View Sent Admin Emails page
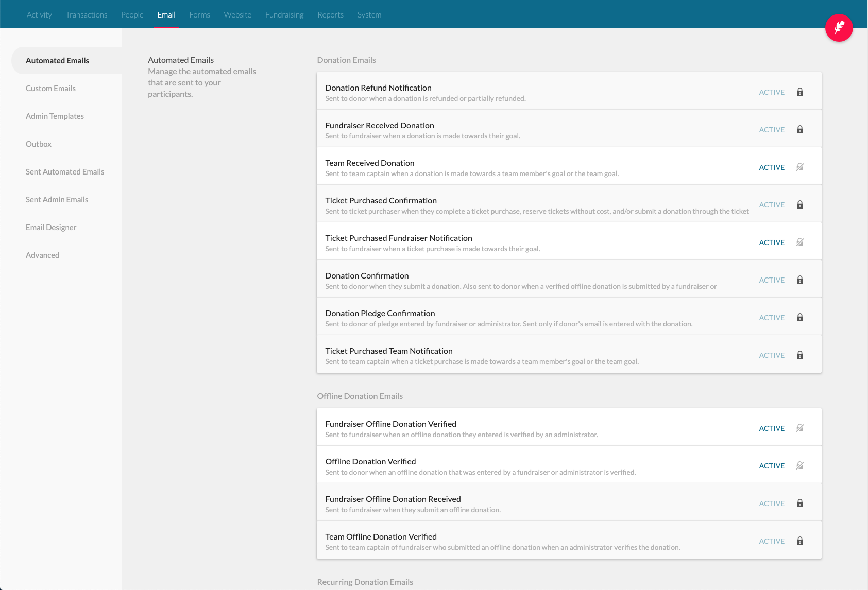The height and width of the screenshot is (590, 868). pos(57,200)
